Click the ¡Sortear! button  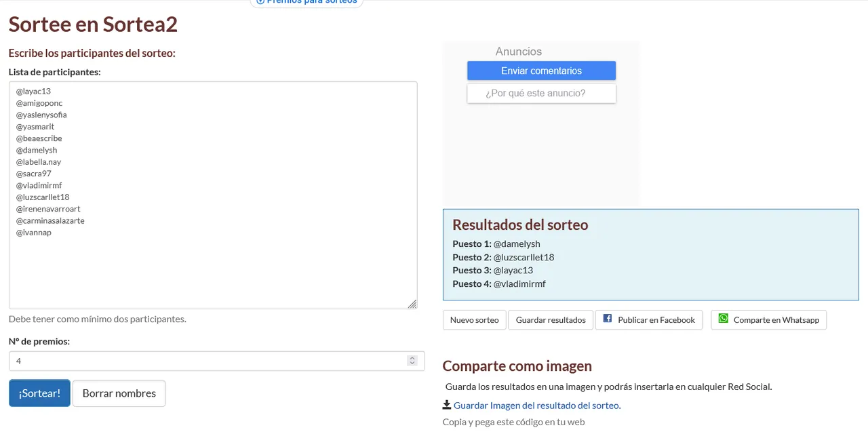[39, 393]
